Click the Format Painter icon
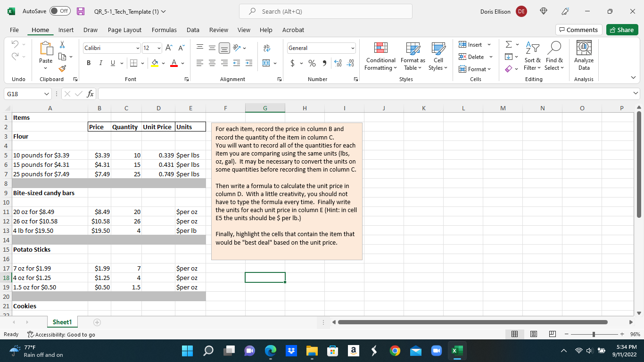Image resolution: width=644 pixels, height=362 pixels. 63,69
